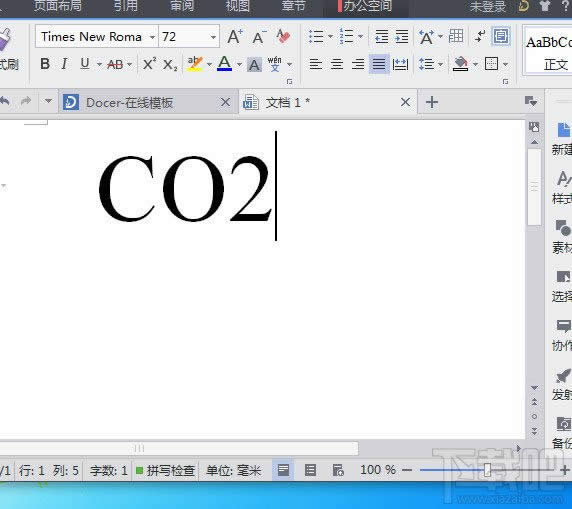Apply superscript formatting
Image resolution: width=572 pixels, height=509 pixels.
[x=149, y=64]
